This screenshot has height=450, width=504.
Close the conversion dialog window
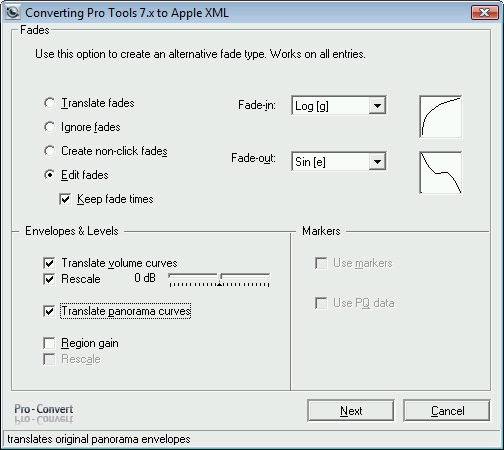click(484, 13)
